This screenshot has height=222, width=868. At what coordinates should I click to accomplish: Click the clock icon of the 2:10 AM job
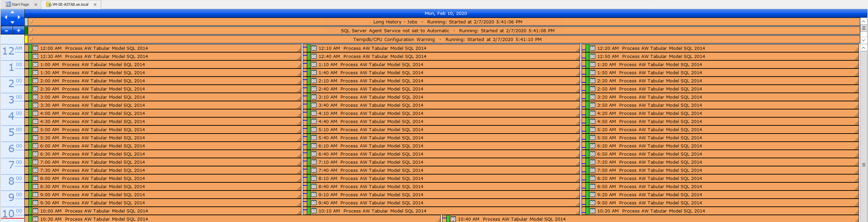tap(314, 81)
